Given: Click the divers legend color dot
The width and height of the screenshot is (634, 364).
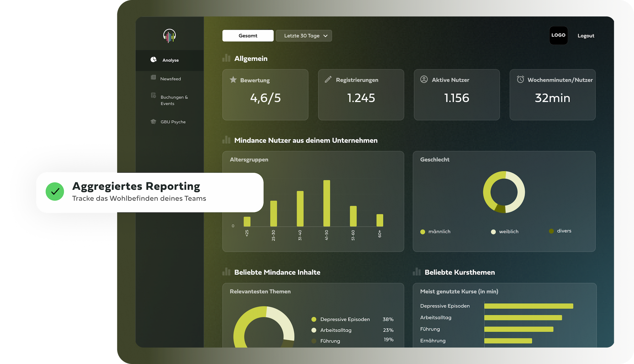Looking at the screenshot, I should point(551,231).
